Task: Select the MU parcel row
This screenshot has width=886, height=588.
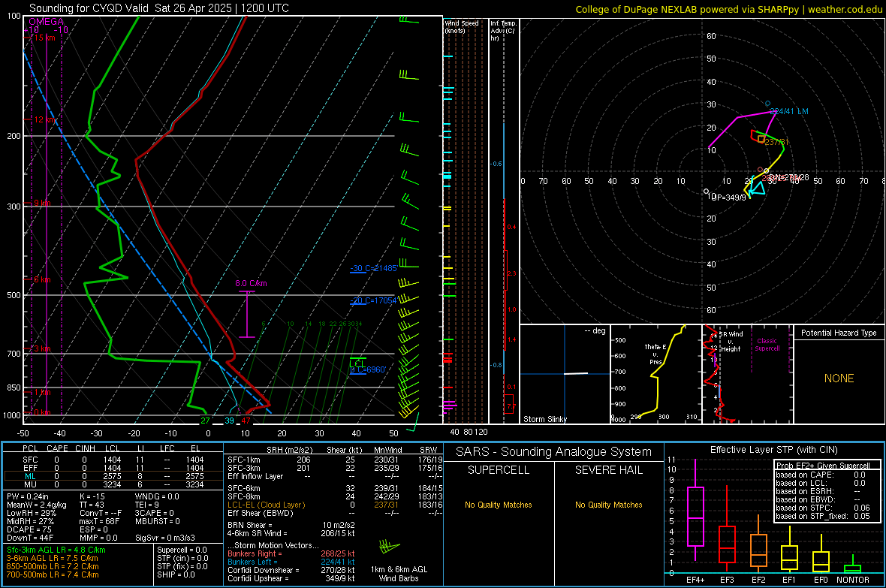Action: coord(113,484)
